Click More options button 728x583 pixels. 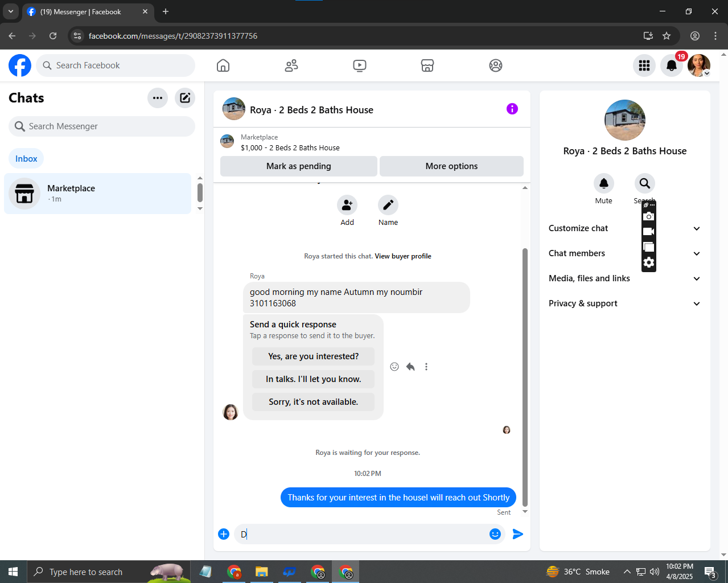click(452, 166)
